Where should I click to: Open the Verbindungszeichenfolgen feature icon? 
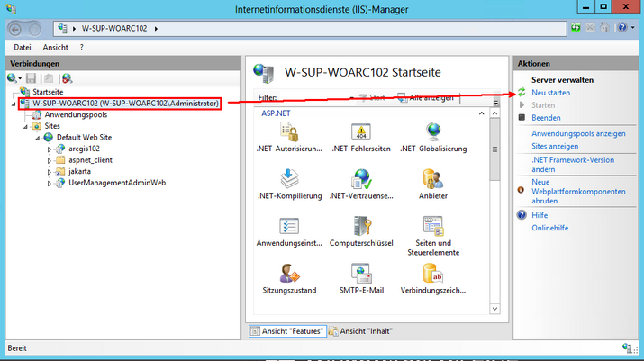[x=433, y=274]
